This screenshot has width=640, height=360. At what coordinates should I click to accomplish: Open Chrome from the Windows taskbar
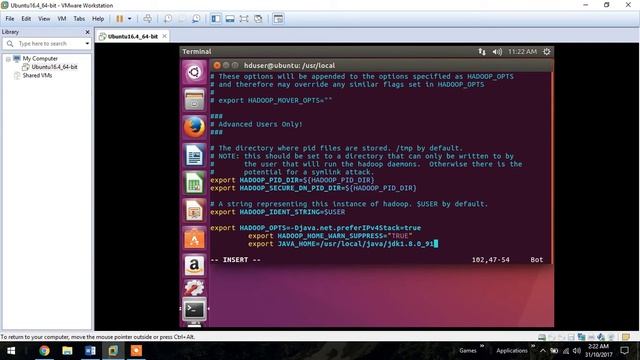[x=44, y=351]
